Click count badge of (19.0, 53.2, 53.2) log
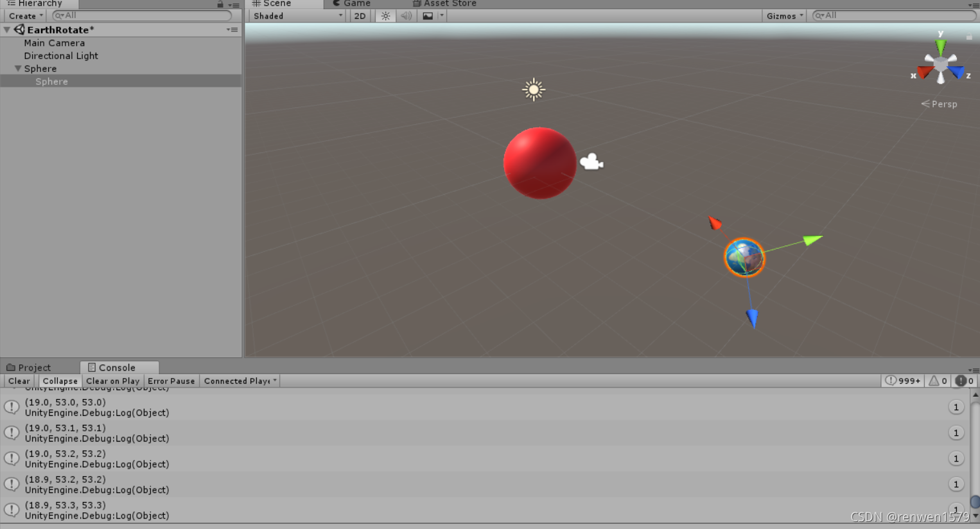The width and height of the screenshot is (980, 529). [956, 458]
